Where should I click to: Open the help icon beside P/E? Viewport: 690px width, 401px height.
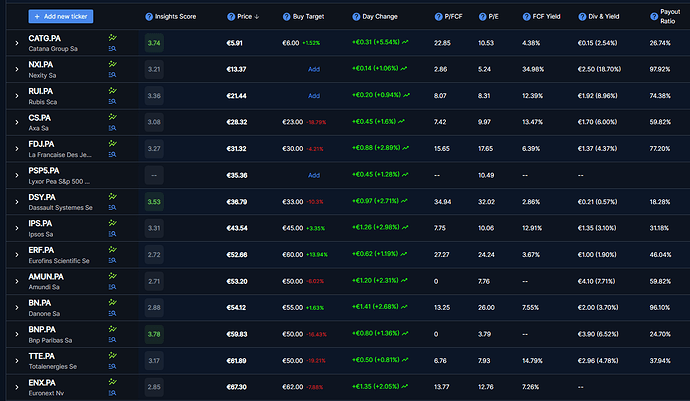pyautogui.click(x=482, y=17)
